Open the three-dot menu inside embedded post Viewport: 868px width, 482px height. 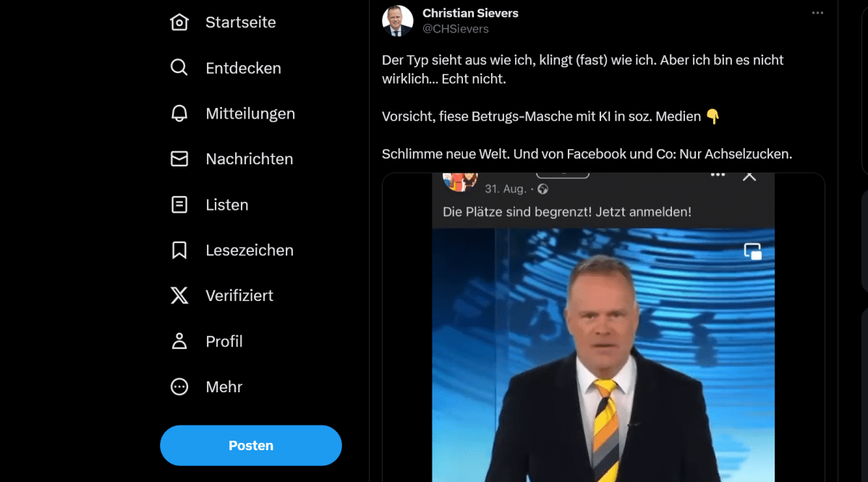click(718, 174)
